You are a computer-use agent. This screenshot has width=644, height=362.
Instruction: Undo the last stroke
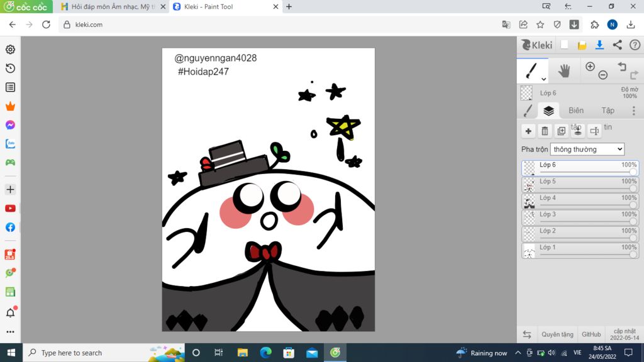coord(622,65)
